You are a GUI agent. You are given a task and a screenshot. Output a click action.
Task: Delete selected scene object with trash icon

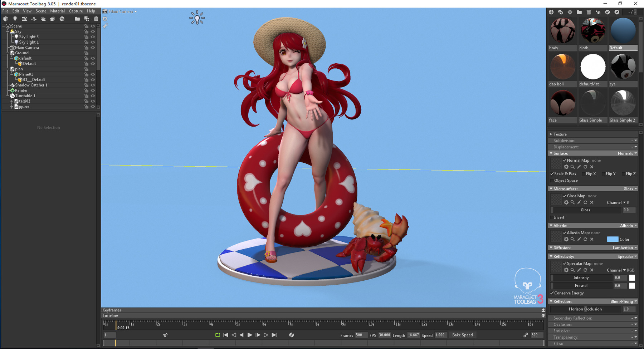(x=96, y=19)
